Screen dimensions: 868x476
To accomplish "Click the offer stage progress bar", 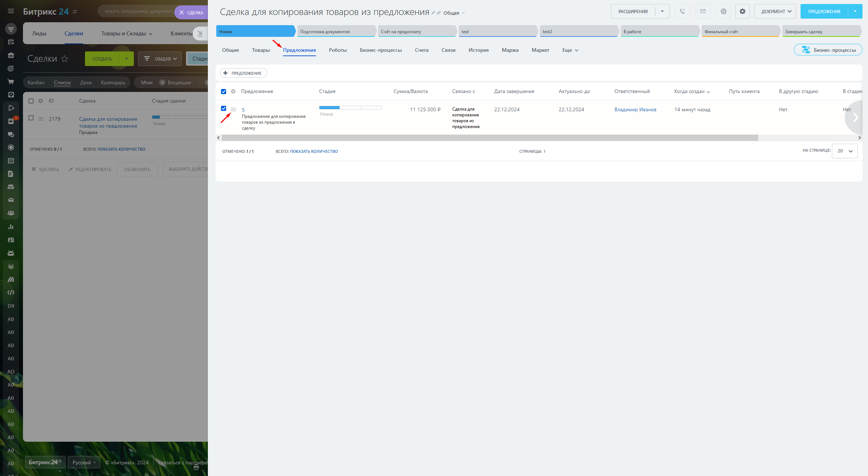I will (350, 108).
